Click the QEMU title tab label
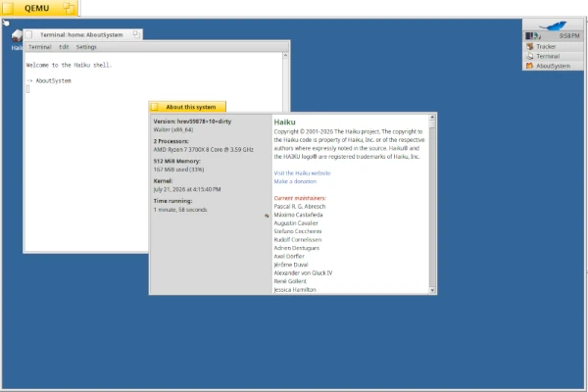Image resolution: width=588 pixels, height=392 pixels. 37,8
